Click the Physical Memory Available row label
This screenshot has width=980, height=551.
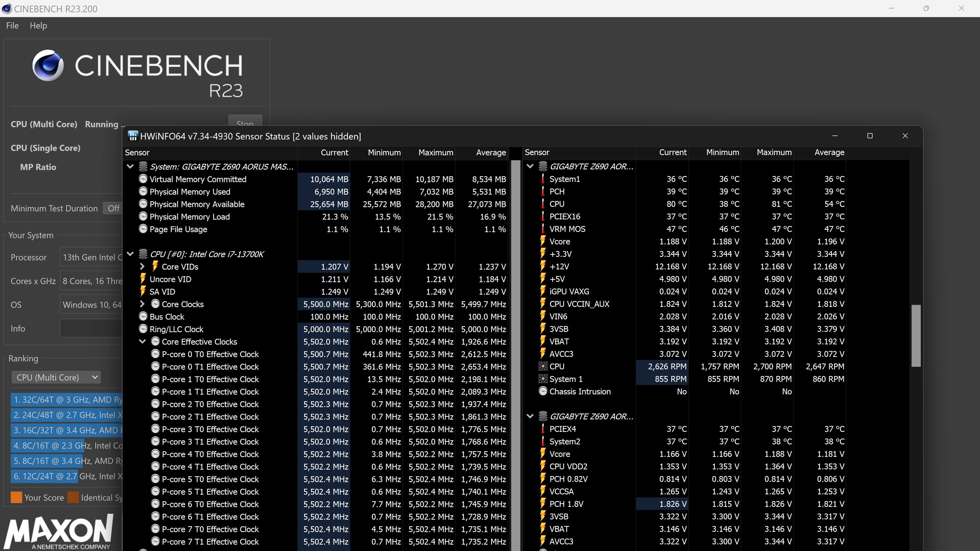click(197, 204)
